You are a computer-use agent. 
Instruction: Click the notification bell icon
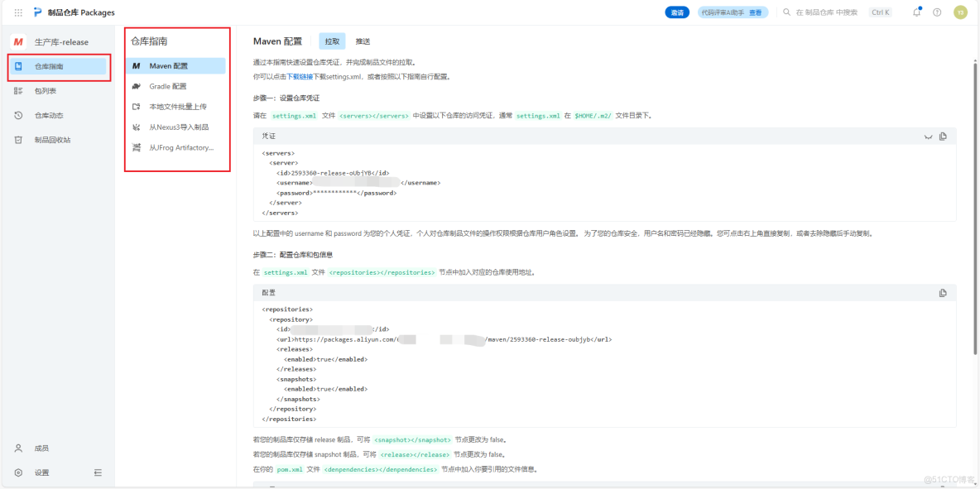916,12
